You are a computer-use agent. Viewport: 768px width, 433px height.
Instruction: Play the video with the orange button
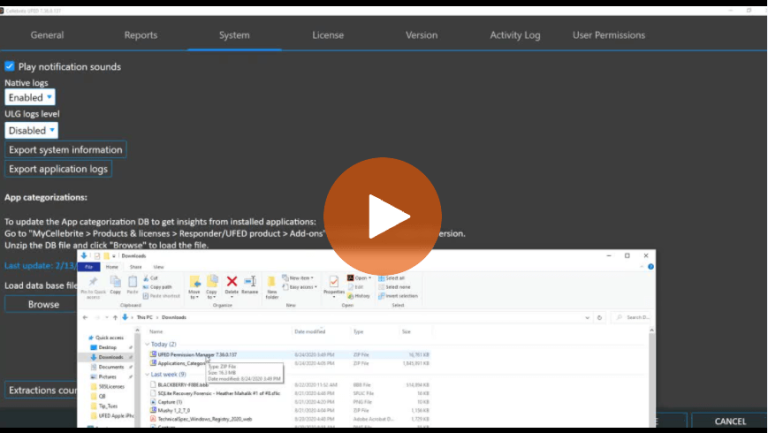(383, 216)
